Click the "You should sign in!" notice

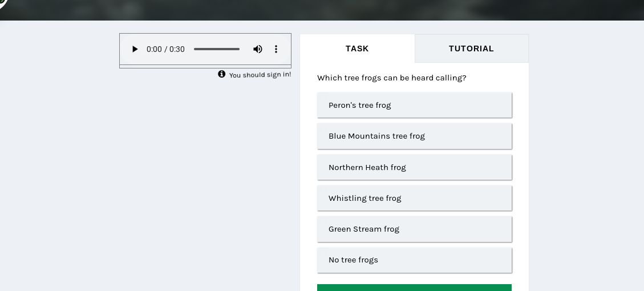pyautogui.click(x=260, y=75)
